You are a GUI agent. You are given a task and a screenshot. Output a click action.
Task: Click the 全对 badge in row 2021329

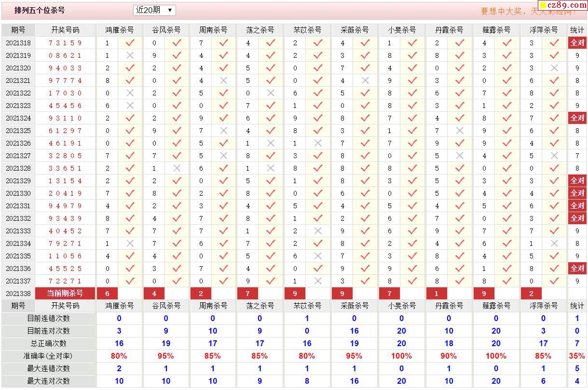577,181
